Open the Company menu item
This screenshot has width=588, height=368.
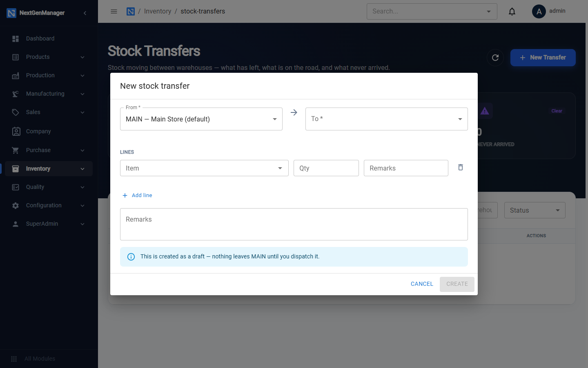(x=49, y=131)
